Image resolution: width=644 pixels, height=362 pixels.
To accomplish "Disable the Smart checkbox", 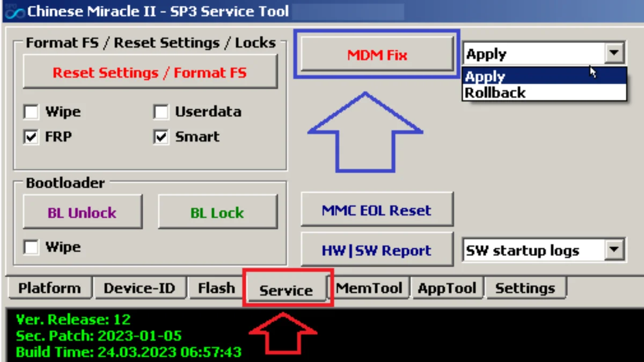I will [x=161, y=137].
